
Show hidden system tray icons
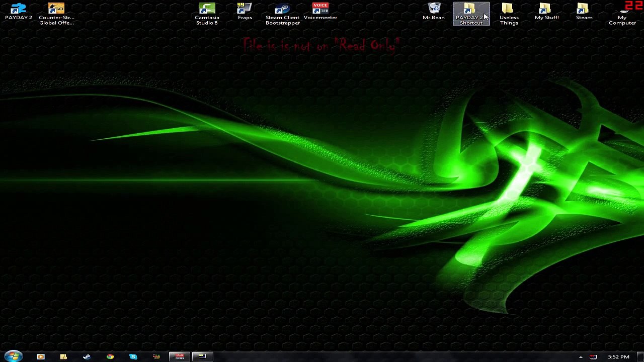[581, 357]
